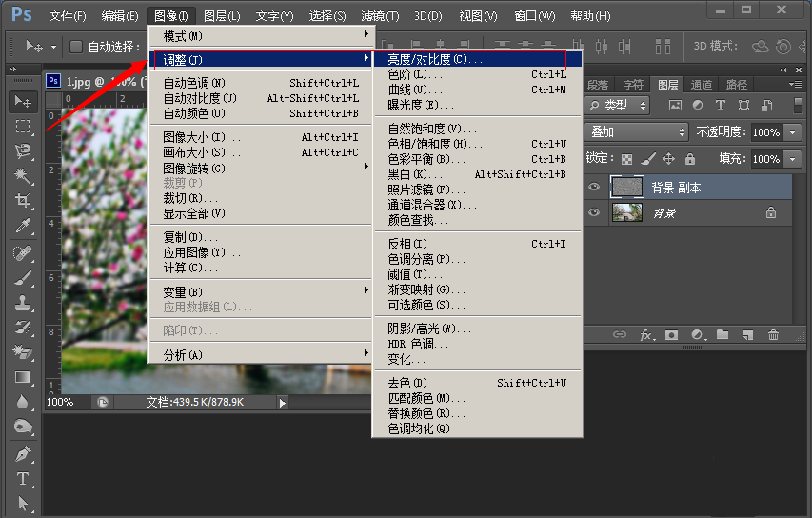This screenshot has width=812, height=518.
Task: Select the Eyedropper tool
Action: click(23, 226)
